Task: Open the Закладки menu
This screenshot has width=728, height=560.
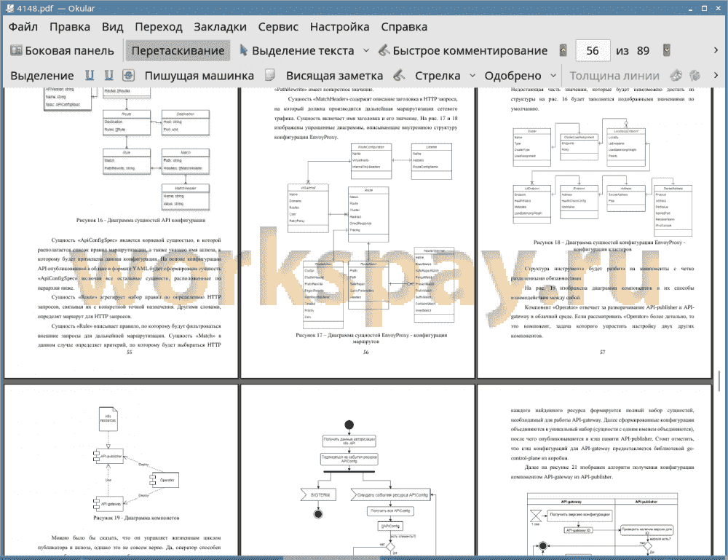Action: 220,27
